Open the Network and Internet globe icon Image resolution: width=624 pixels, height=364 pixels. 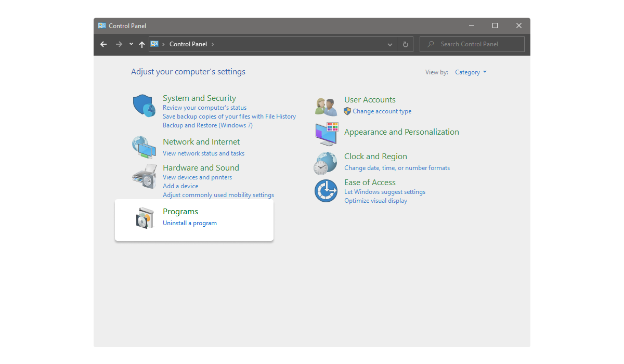pyautogui.click(x=144, y=147)
